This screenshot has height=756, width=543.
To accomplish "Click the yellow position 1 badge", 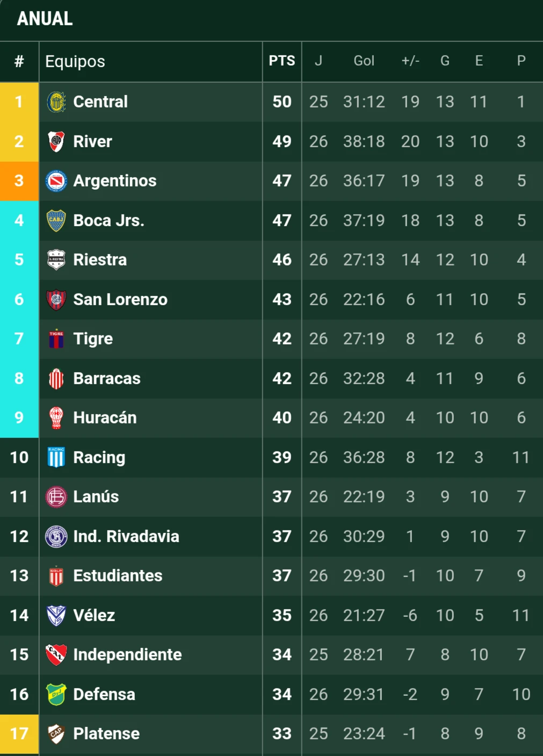I will point(19,102).
